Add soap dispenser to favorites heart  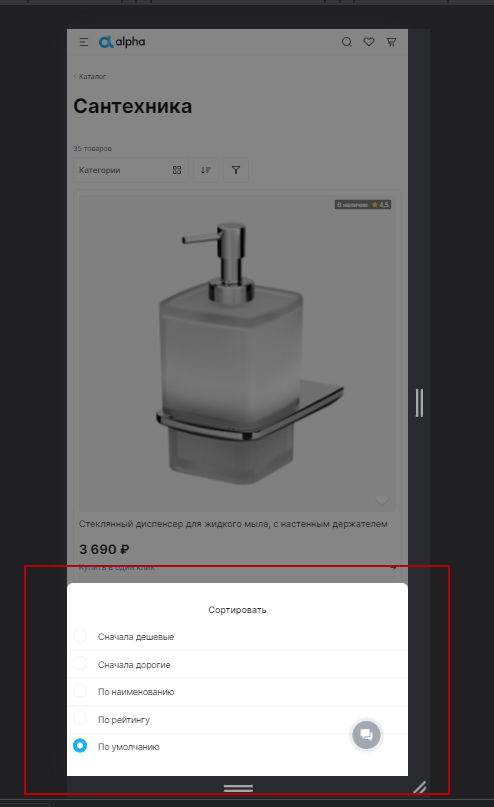[x=382, y=500]
